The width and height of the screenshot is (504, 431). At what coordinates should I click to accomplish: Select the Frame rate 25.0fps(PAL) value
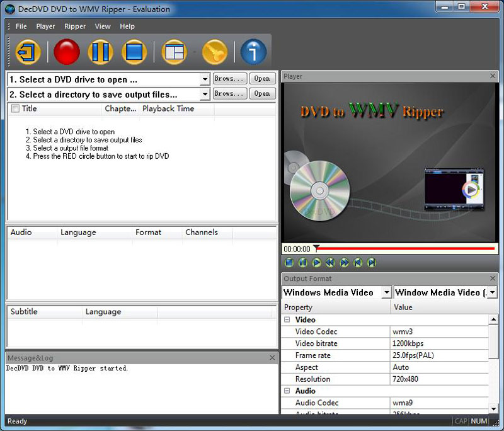point(439,355)
